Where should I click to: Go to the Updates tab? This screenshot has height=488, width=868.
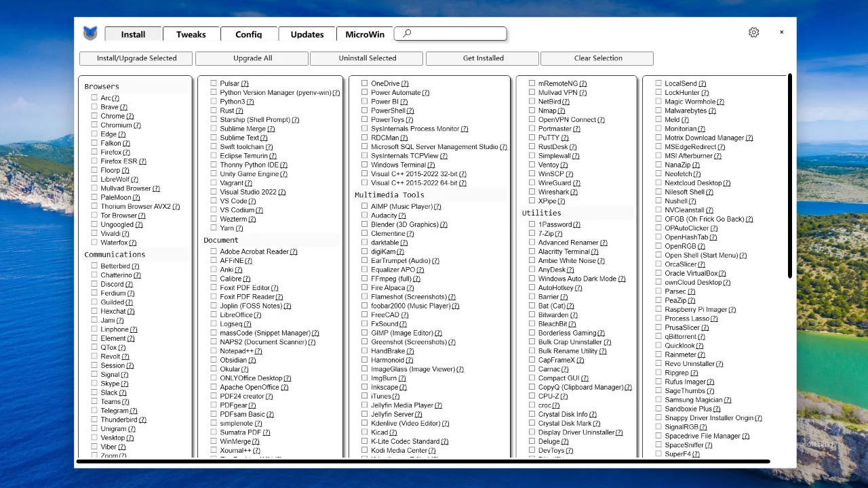(307, 35)
